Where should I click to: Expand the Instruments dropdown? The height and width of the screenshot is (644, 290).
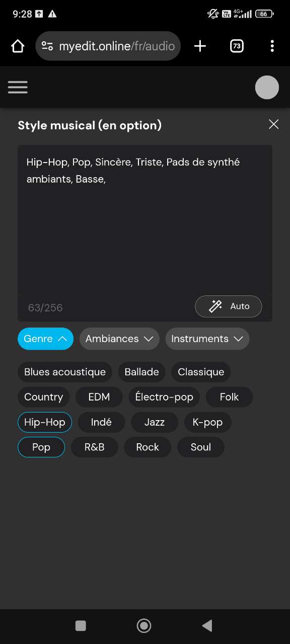point(207,339)
